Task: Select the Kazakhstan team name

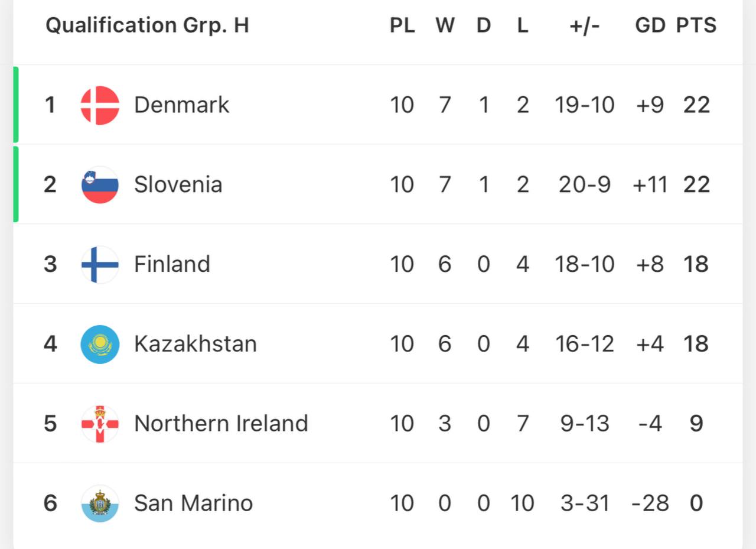Action: [x=195, y=344]
